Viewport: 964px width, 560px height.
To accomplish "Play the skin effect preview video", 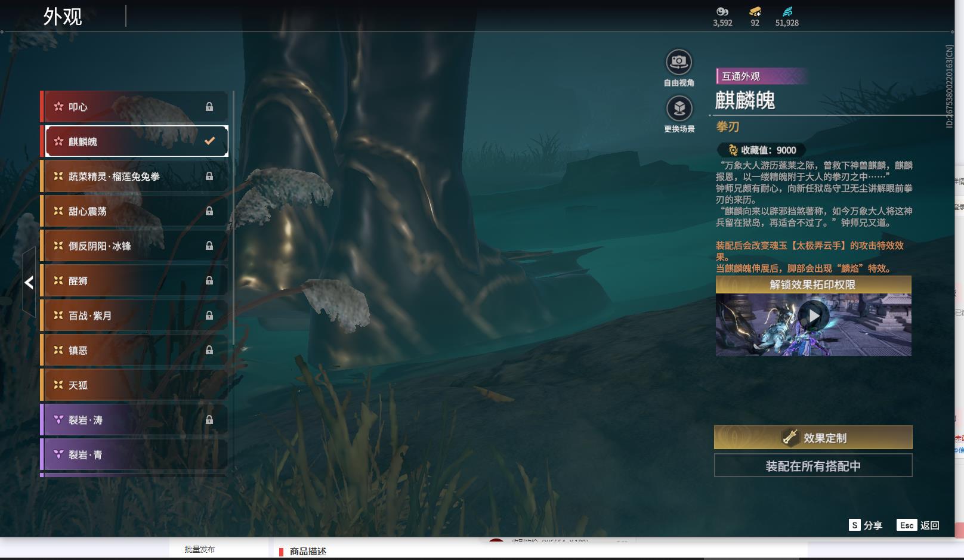I will [813, 316].
